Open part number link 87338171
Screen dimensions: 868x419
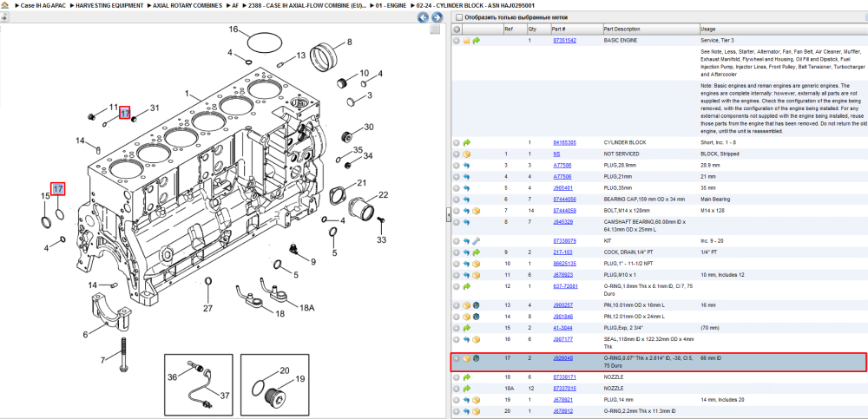(565, 377)
